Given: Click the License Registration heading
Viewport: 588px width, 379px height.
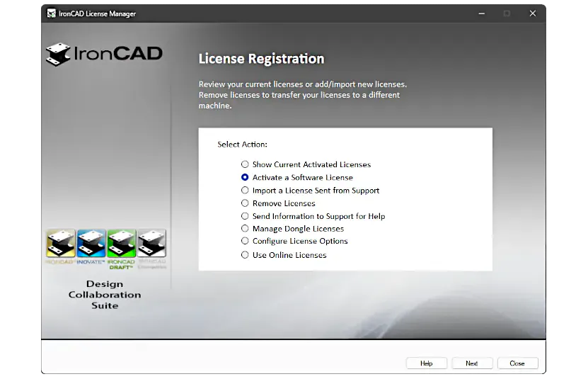Looking at the screenshot, I should pyautogui.click(x=261, y=59).
